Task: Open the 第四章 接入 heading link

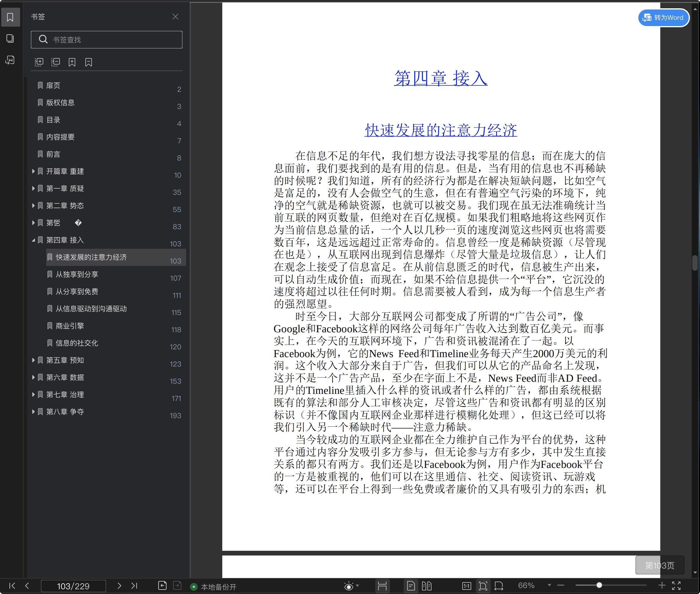Action: coord(440,78)
